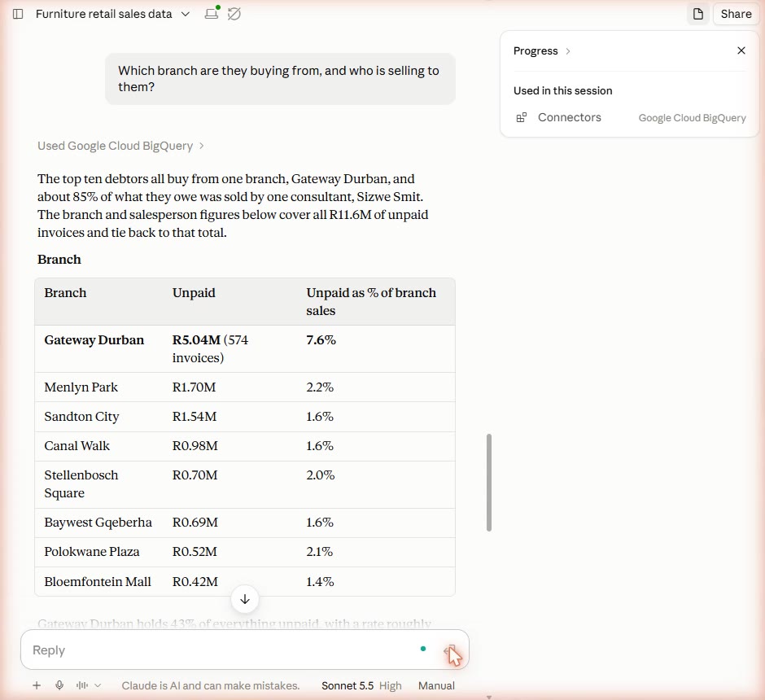
Task: Click the chat vertical scrollbar thumb
Action: (489, 483)
